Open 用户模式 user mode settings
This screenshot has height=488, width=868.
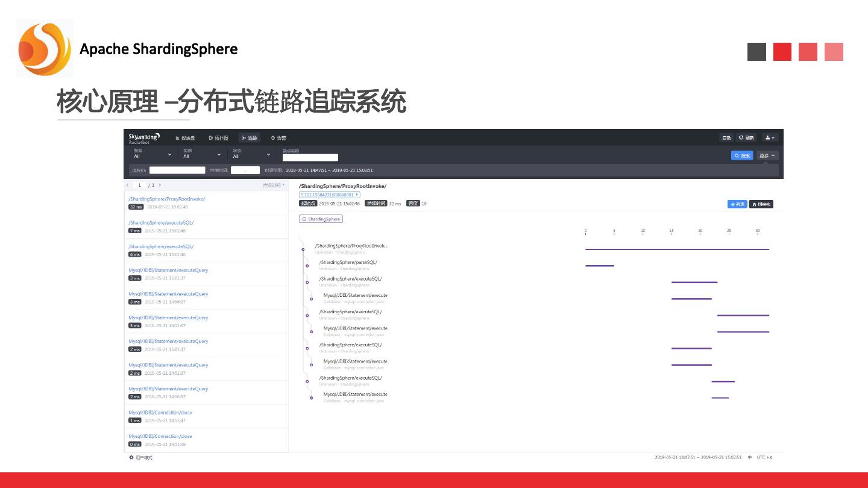pyautogui.click(x=141, y=458)
